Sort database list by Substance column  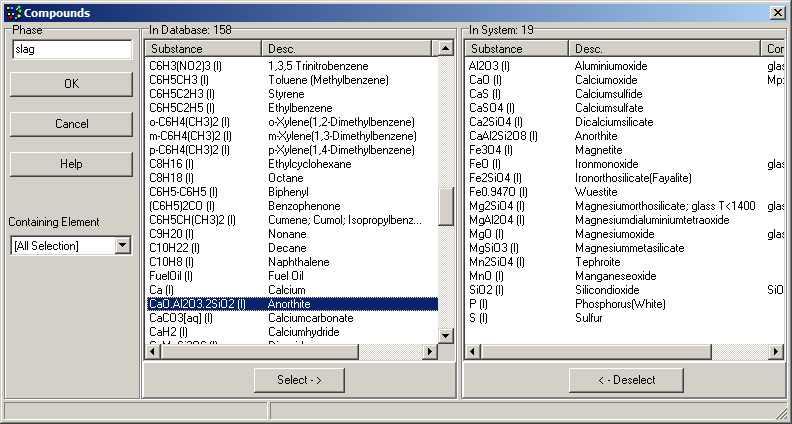pos(203,48)
